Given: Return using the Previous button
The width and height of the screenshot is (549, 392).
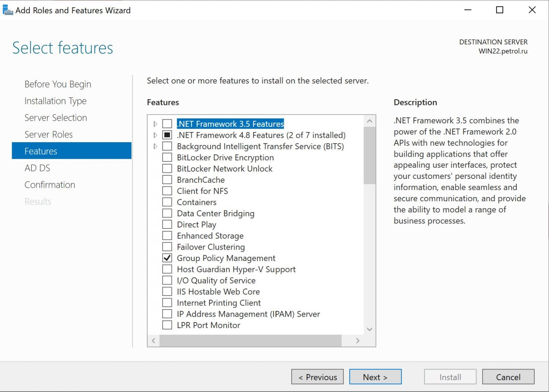Looking at the screenshot, I should pos(317,377).
